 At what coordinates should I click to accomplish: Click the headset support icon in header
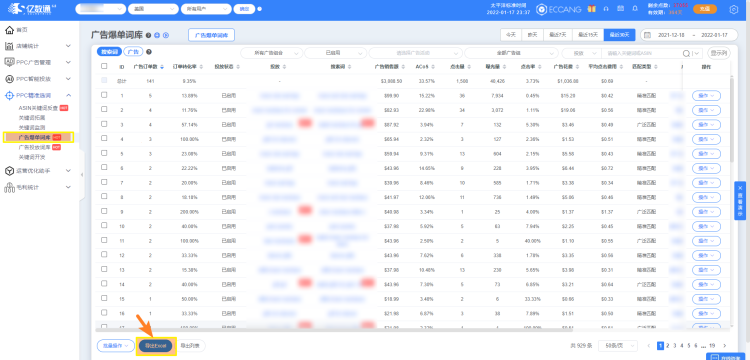607,9
